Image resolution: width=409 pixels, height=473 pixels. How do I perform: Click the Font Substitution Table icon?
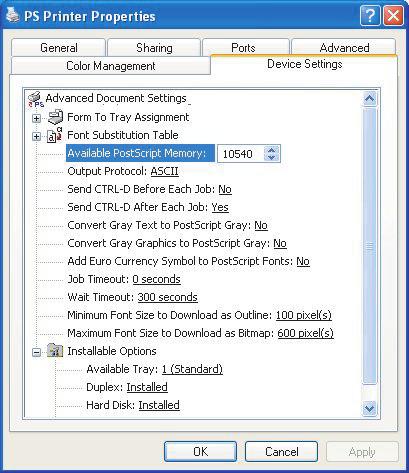point(54,135)
